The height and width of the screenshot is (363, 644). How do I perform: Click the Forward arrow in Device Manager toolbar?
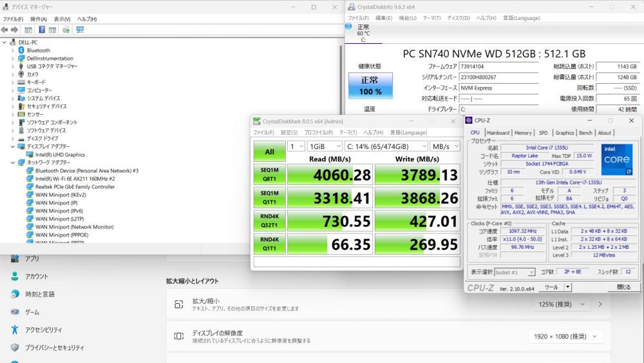pos(14,30)
